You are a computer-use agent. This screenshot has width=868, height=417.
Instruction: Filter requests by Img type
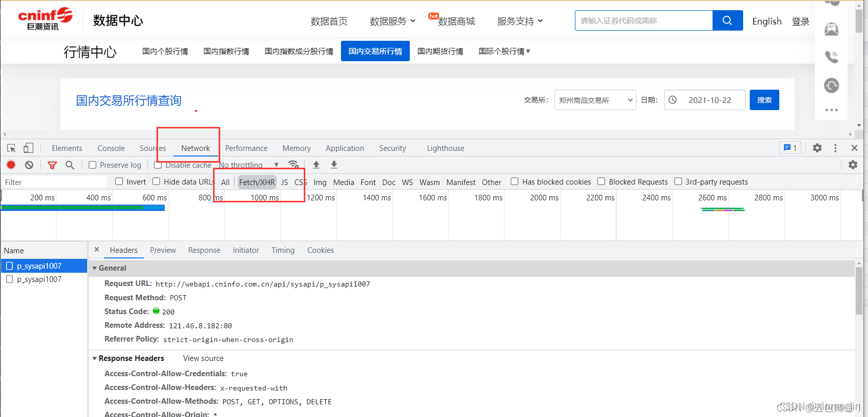[320, 182]
